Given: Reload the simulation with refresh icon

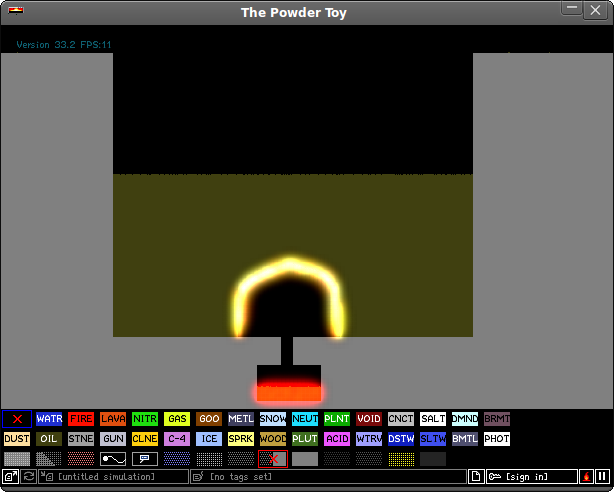Looking at the screenshot, I should [29, 477].
